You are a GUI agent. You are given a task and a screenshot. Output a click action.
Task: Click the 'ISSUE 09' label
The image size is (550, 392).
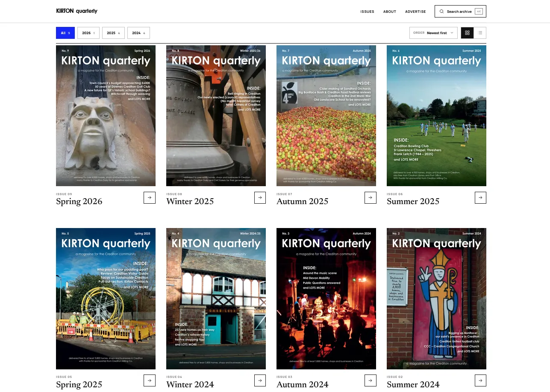point(64,194)
